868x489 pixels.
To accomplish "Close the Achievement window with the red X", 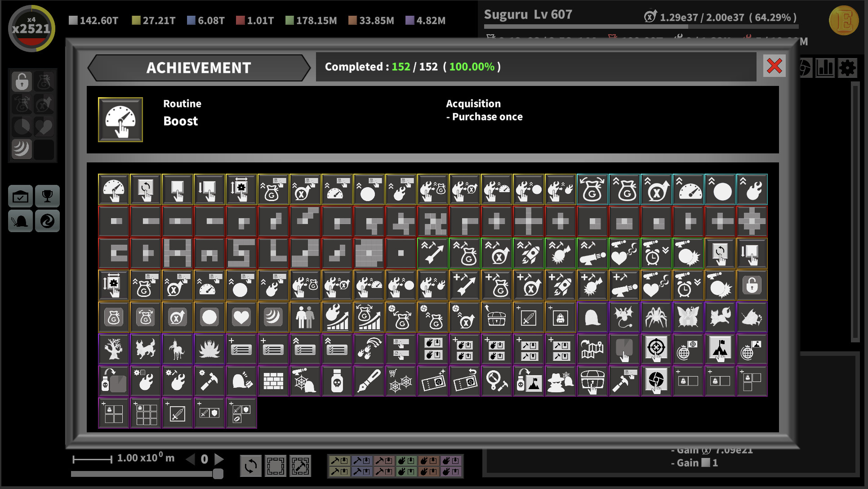I will (x=775, y=67).
